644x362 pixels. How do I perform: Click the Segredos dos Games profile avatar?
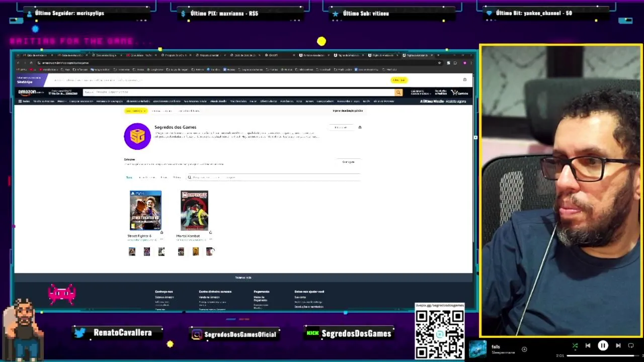tap(137, 136)
